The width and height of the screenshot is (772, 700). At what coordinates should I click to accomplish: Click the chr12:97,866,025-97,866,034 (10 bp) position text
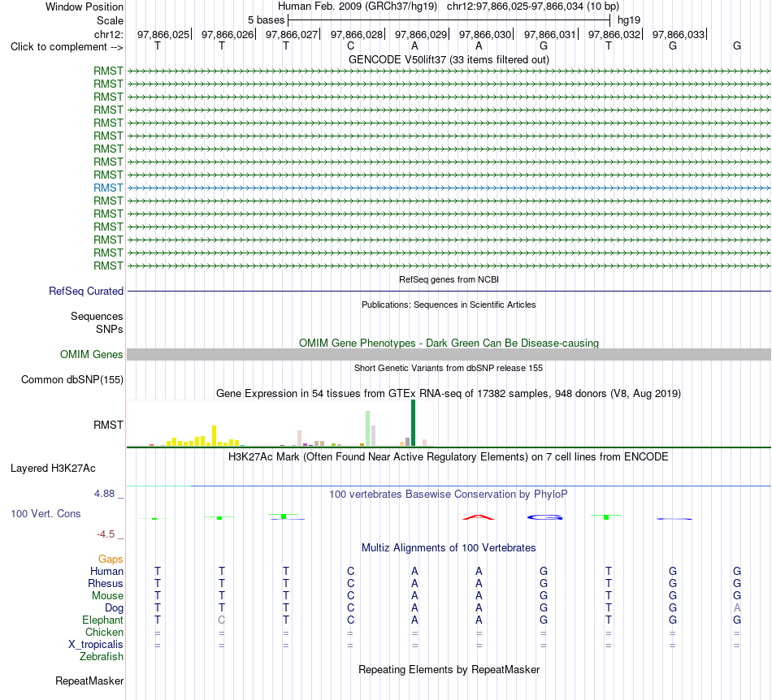[533, 6]
